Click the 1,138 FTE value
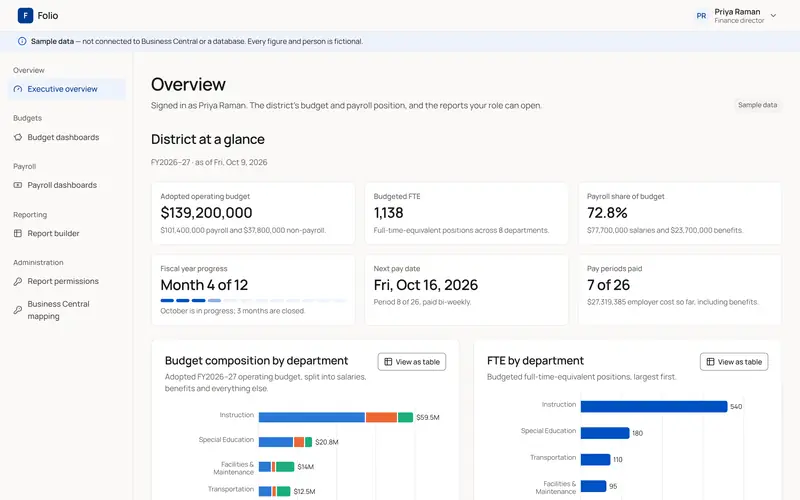The width and height of the screenshot is (800, 500). click(388, 213)
